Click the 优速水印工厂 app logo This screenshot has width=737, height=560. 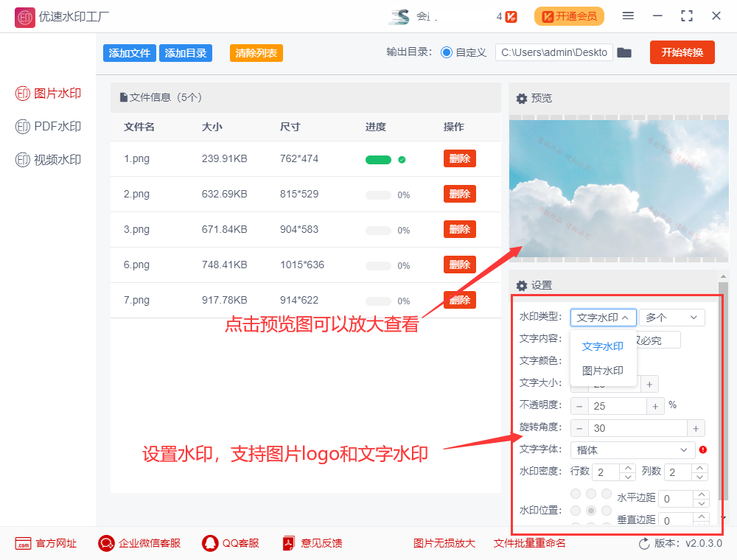point(24,16)
